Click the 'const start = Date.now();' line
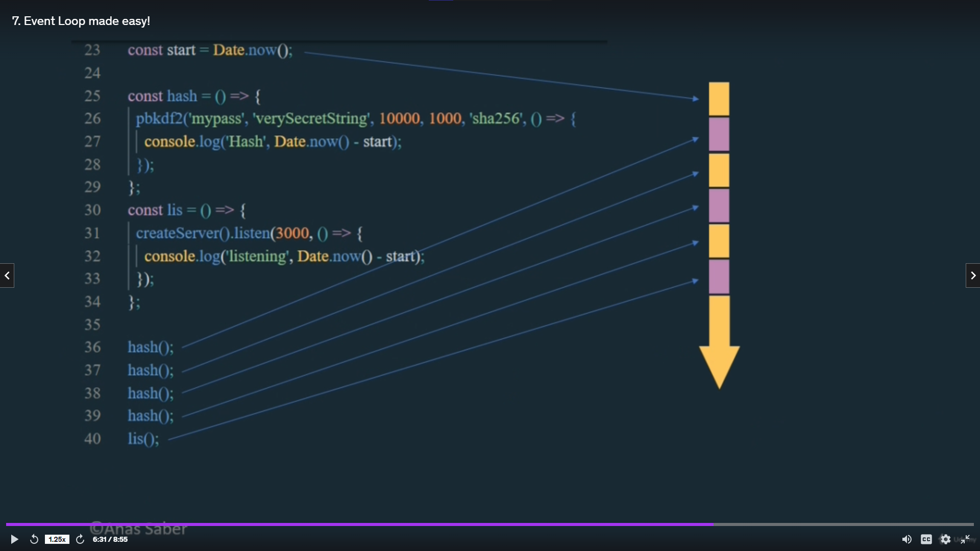Viewport: 980px width, 551px height. (x=210, y=50)
